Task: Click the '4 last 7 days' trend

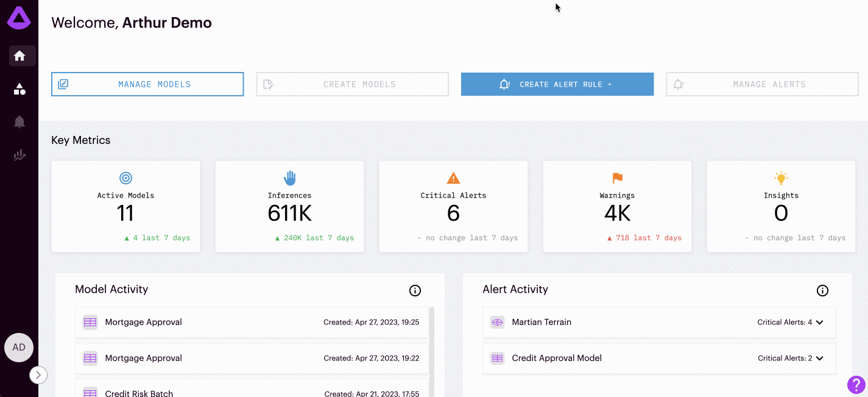Action: [157, 238]
